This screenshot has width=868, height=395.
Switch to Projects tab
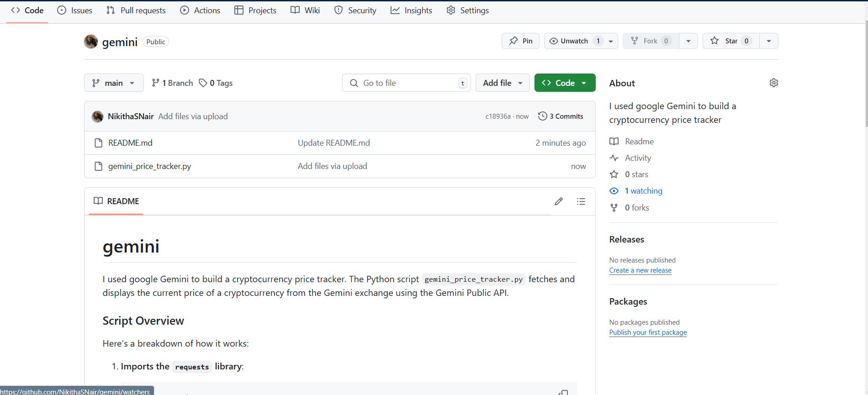[255, 11]
